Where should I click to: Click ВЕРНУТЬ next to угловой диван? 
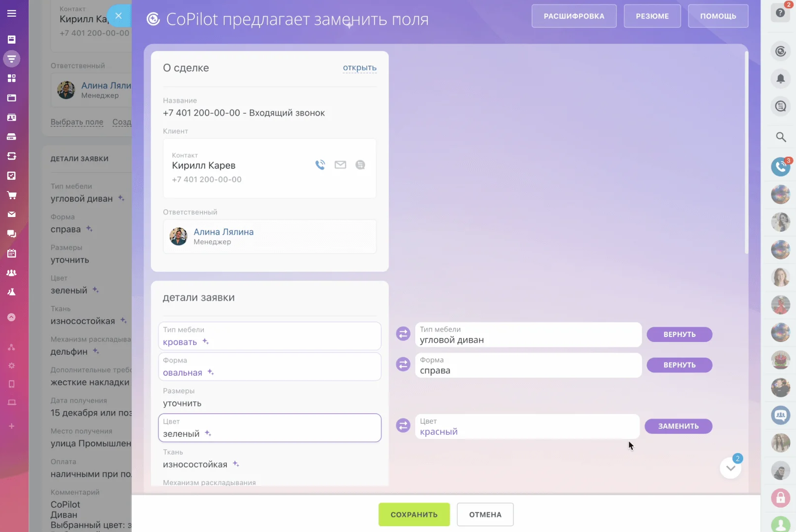point(679,335)
